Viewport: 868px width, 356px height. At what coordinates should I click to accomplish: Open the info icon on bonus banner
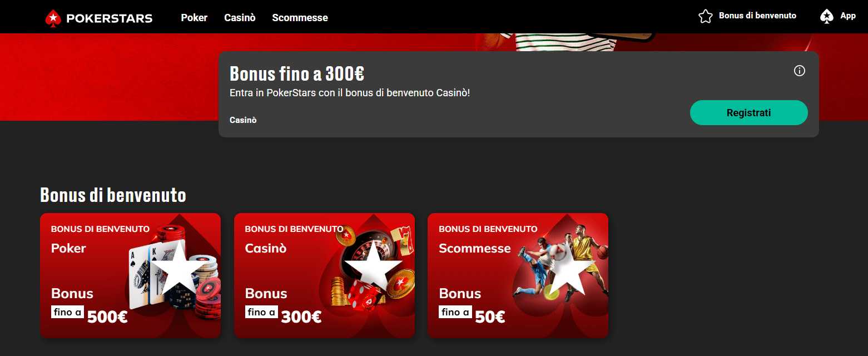coord(799,71)
